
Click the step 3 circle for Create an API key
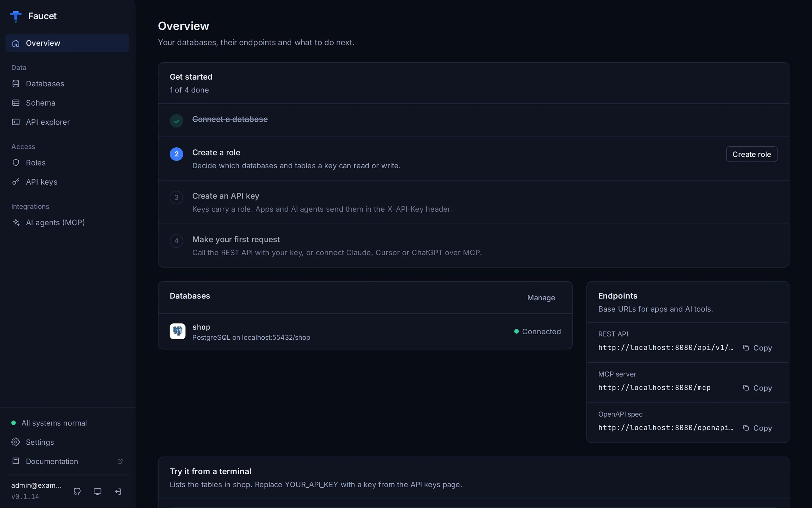pos(176,197)
